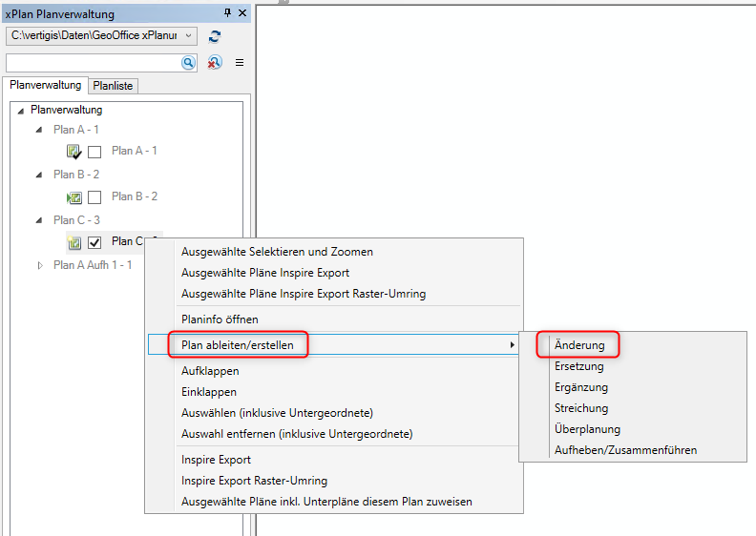The width and height of the screenshot is (756, 536).
Task: Collapse the root Planverwaltung tree node
Action: [x=21, y=111]
